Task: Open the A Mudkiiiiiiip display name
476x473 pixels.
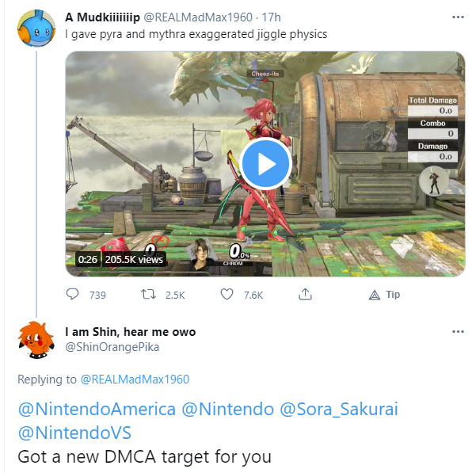Action: 108,17
